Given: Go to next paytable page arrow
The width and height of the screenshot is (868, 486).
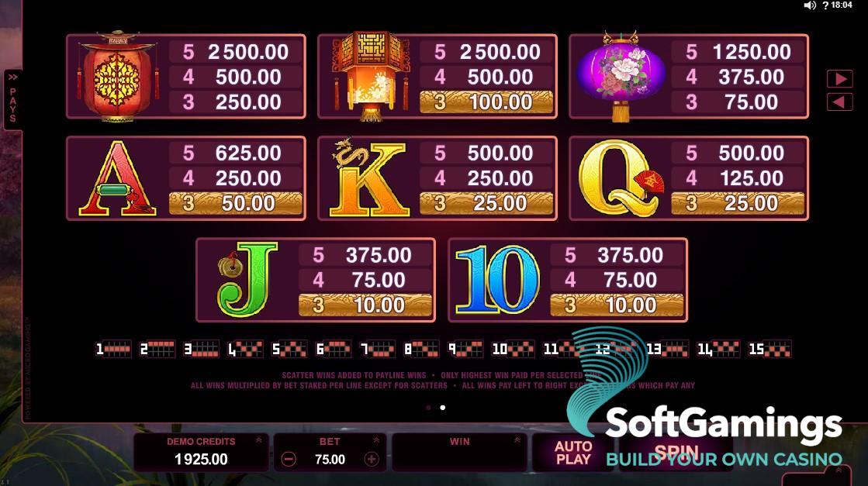Looking at the screenshot, I should [840, 79].
